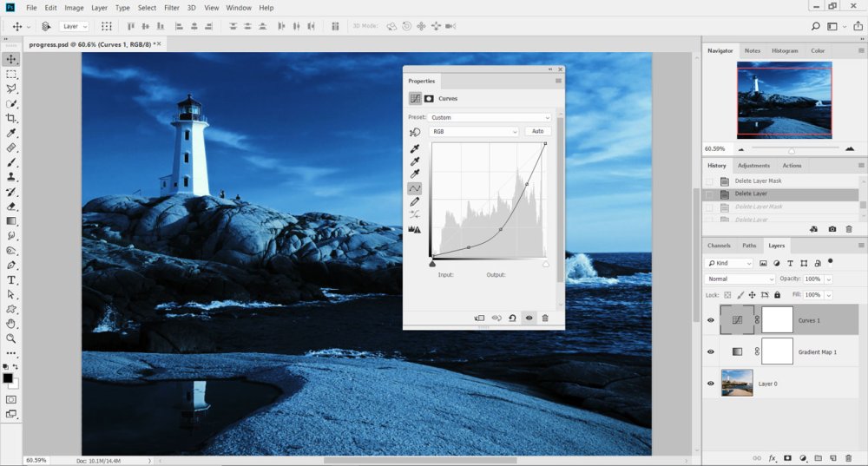The width and height of the screenshot is (868, 466).
Task: Click the black point eyedropper in Curves
Action: (415, 148)
